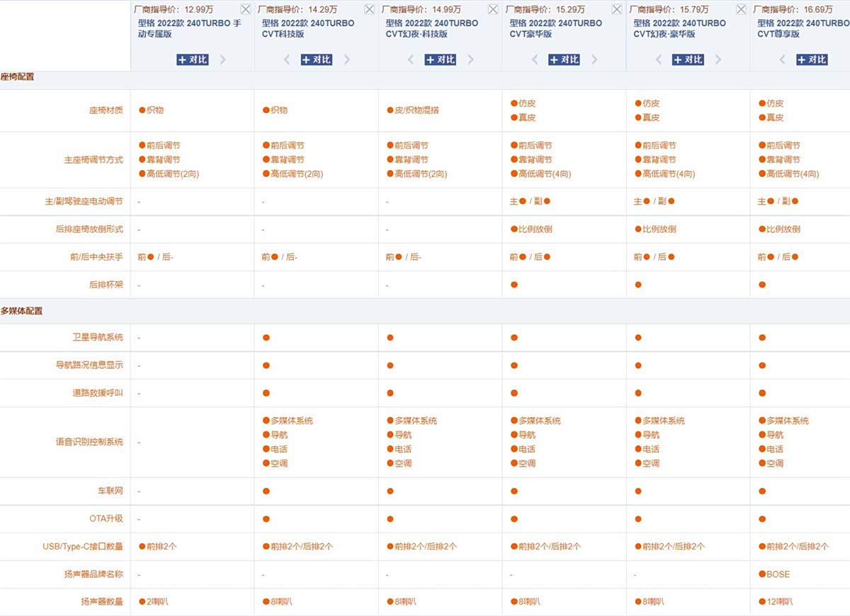Click left arrow under CVT幻夜·科技版

pyautogui.click(x=412, y=59)
